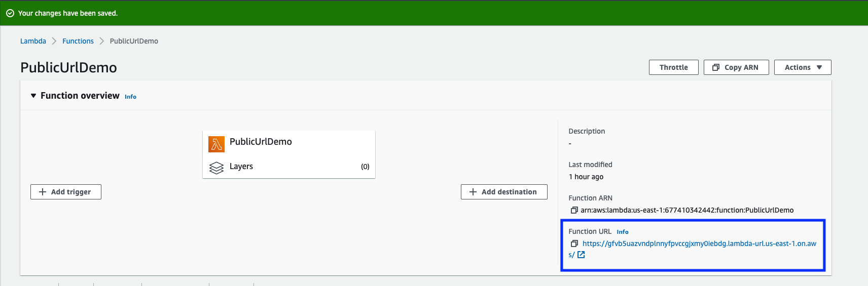The height and width of the screenshot is (286, 868).
Task: Select the PublicUrlDemo function box title
Action: 261,142
